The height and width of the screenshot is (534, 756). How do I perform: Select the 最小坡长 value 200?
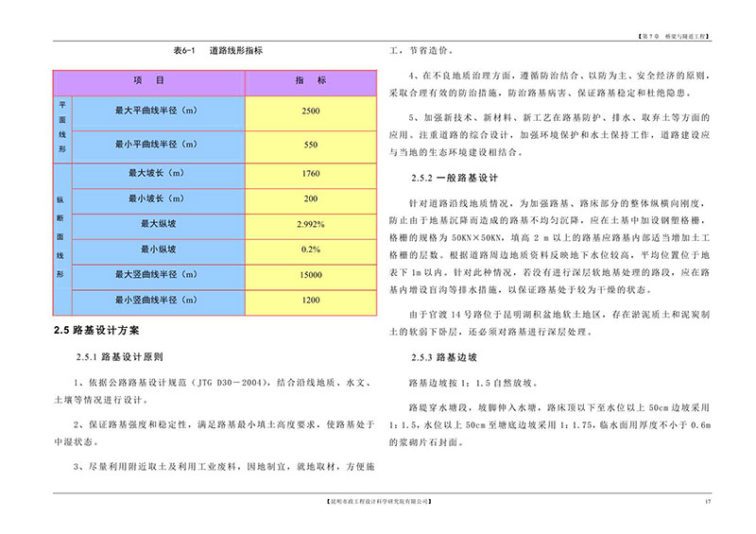[x=310, y=198]
